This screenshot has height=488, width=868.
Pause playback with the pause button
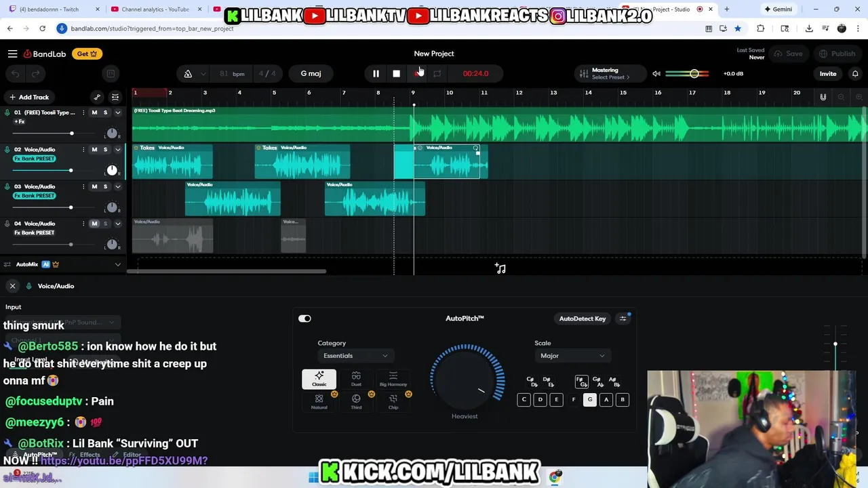coord(376,73)
